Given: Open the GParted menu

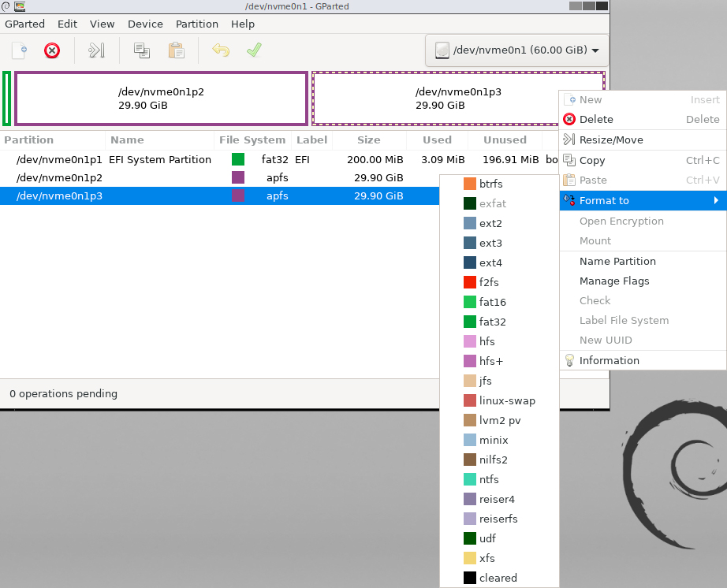Looking at the screenshot, I should pyautogui.click(x=24, y=24).
